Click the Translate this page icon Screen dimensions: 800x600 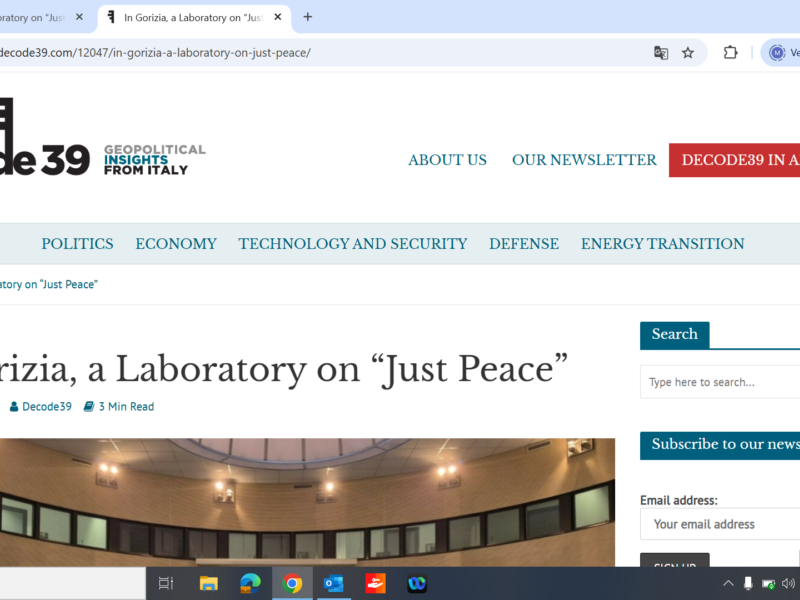(x=661, y=53)
